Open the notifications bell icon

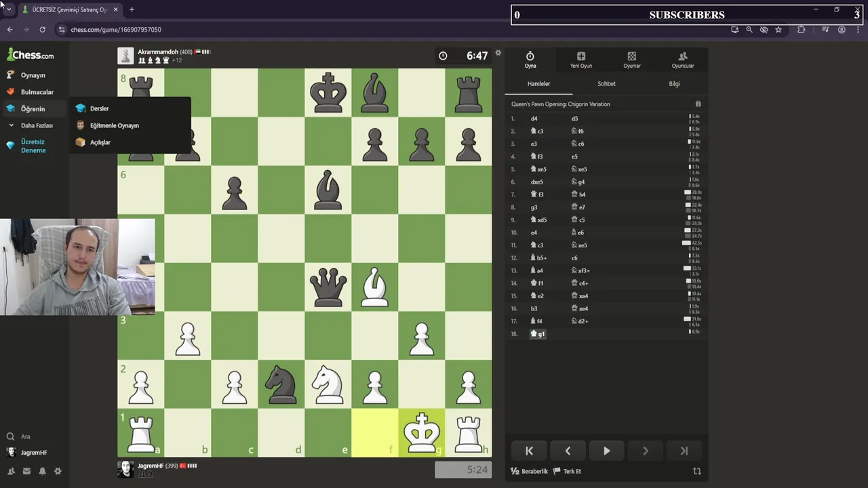click(x=42, y=471)
